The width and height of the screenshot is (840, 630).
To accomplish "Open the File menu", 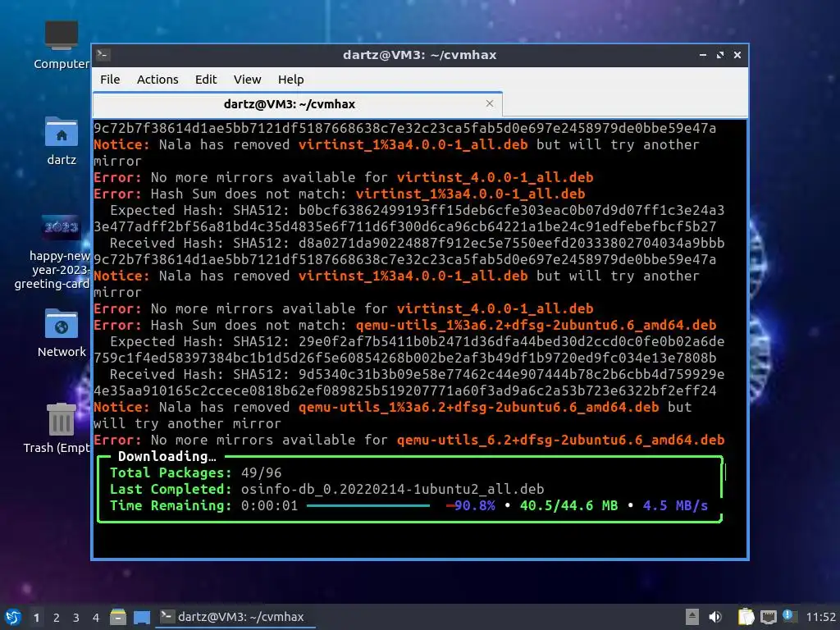I will pyautogui.click(x=110, y=80).
